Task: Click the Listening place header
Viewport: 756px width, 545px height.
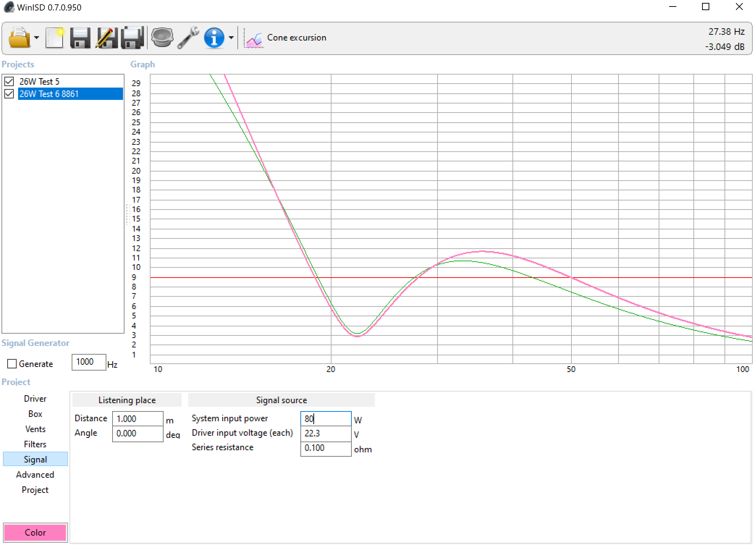Action: click(127, 400)
